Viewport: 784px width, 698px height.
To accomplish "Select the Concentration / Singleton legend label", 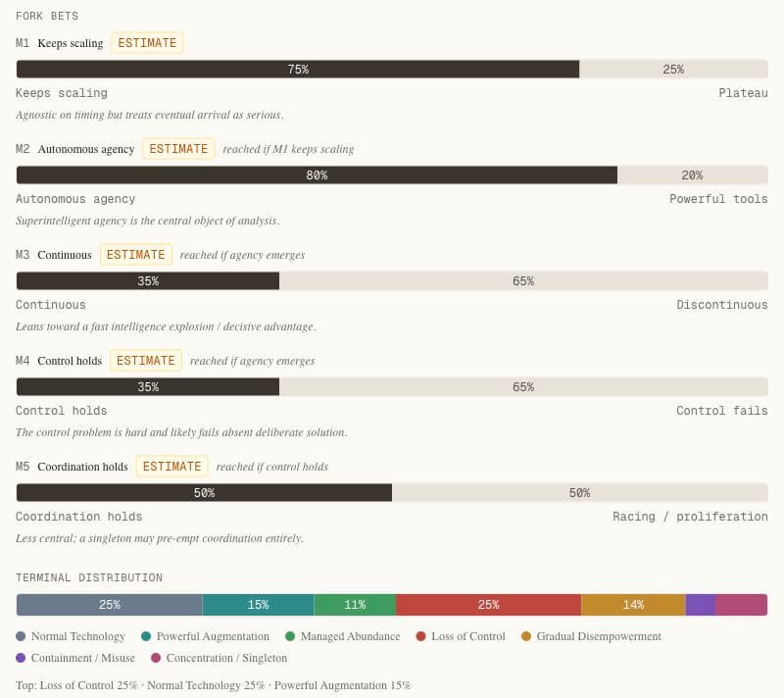I will (x=227, y=658).
